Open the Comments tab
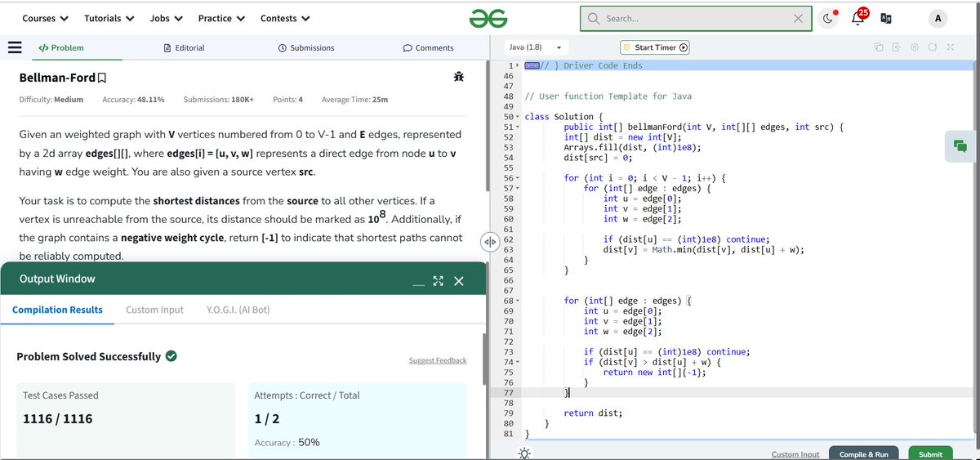980x460 pixels. point(429,47)
